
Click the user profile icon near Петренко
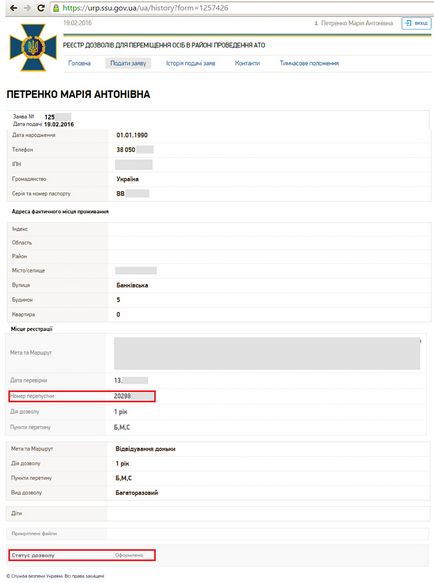(316, 23)
